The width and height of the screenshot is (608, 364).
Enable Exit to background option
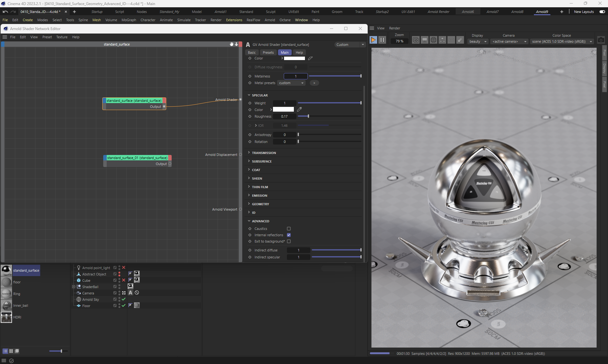[x=289, y=241]
